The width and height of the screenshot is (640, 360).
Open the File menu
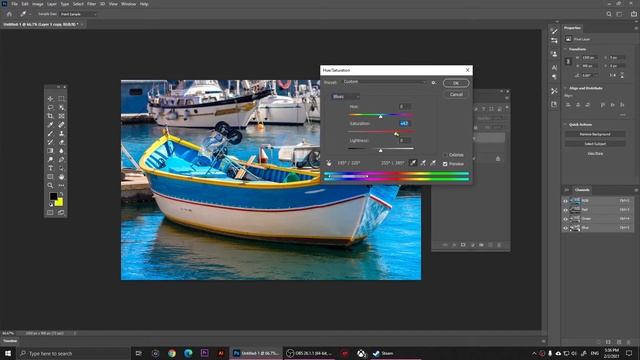(x=14, y=4)
